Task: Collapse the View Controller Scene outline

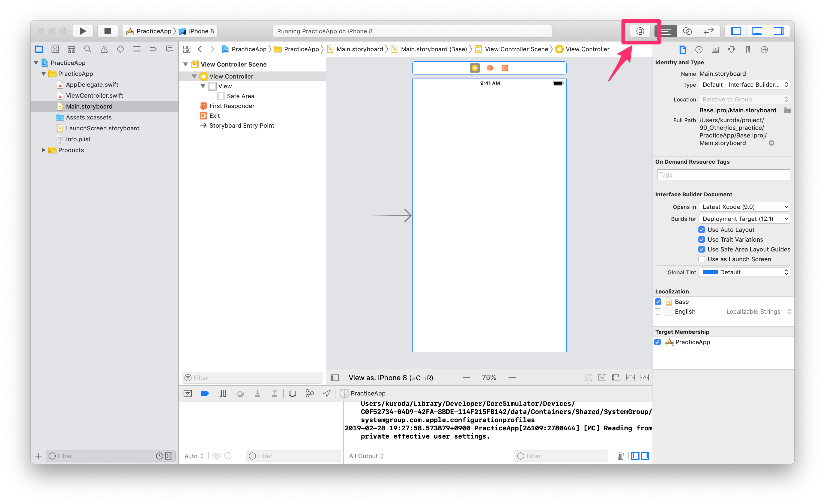Action: 186,64
